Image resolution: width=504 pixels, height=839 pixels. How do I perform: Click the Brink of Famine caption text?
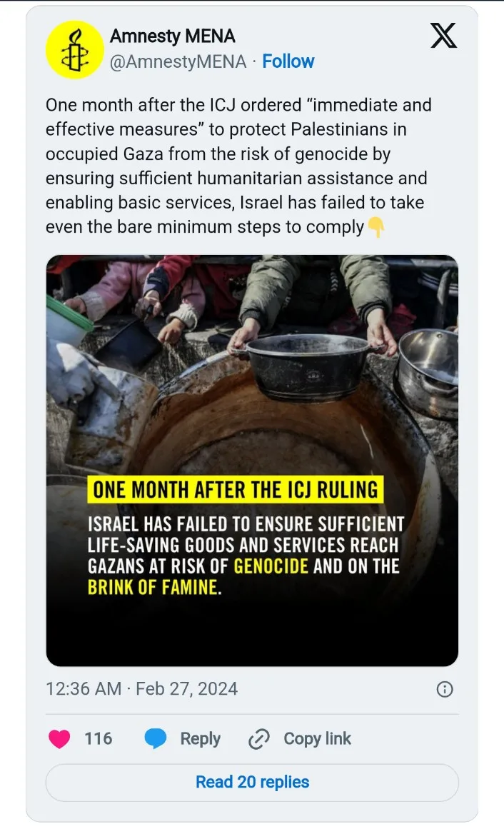coord(154,588)
